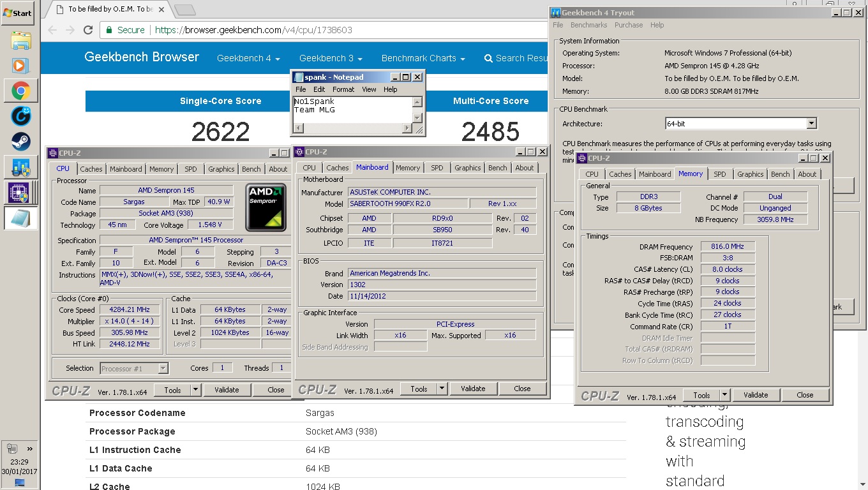Launch Windows Media Player from taskbar
Screen dimensions: 868x490
(20, 65)
